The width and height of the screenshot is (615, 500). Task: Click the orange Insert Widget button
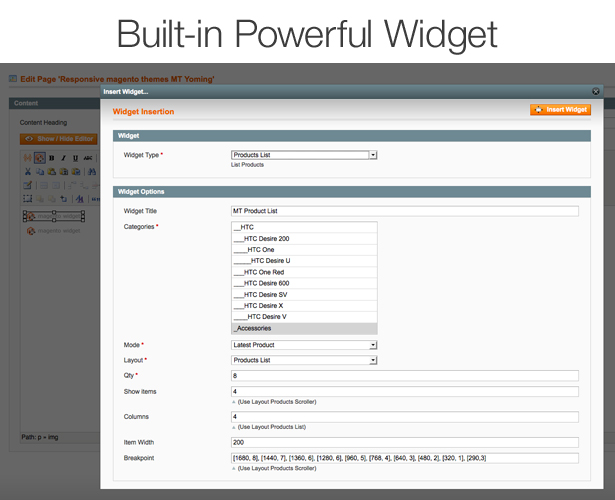(x=560, y=110)
